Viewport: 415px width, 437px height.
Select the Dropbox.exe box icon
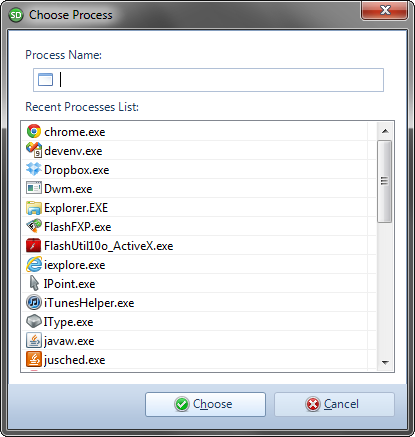34,169
